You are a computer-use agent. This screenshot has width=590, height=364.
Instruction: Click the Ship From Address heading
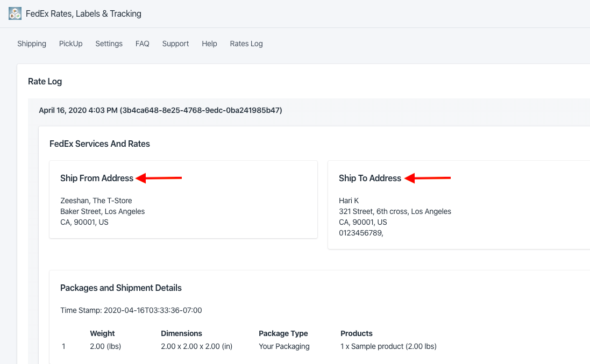coord(97,178)
